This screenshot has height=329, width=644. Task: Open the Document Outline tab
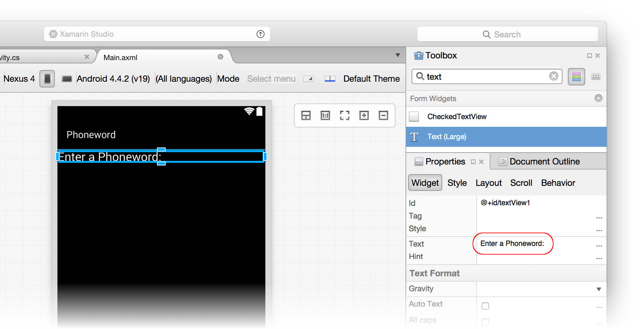544,161
